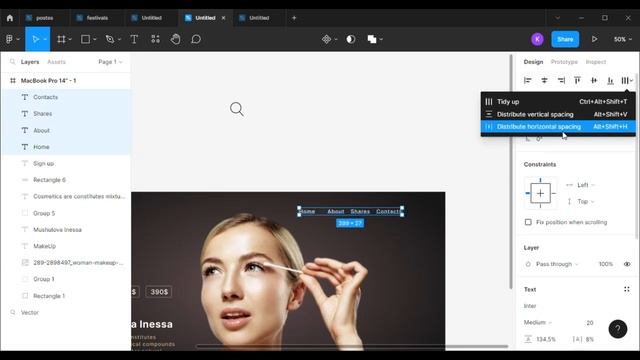Image resolution: width=640 pixels, height=360 pixels.
Task: Align selection right
Action: [x=561, y=80]
